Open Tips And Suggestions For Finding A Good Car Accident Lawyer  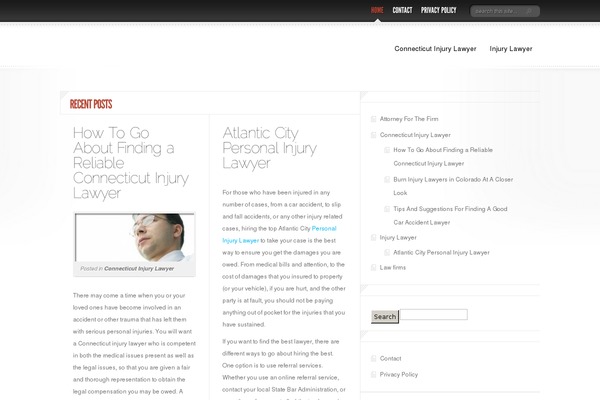450,216
